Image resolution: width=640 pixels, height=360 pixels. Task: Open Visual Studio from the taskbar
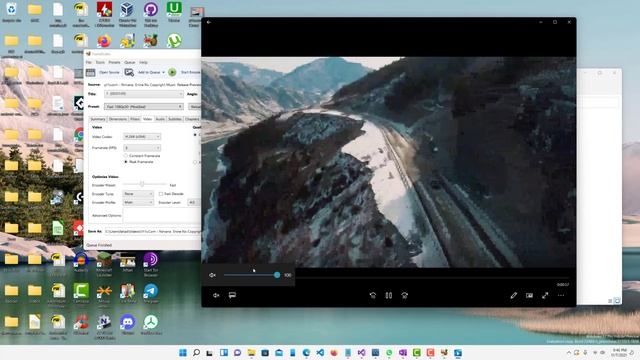[362, 353]
